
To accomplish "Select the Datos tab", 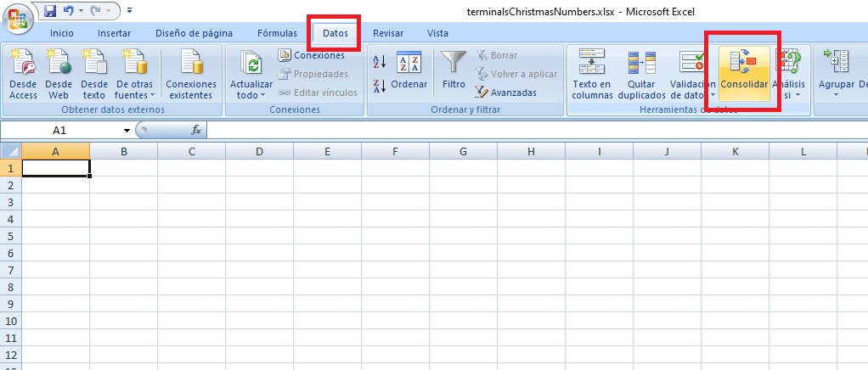I will coord(335,33).
